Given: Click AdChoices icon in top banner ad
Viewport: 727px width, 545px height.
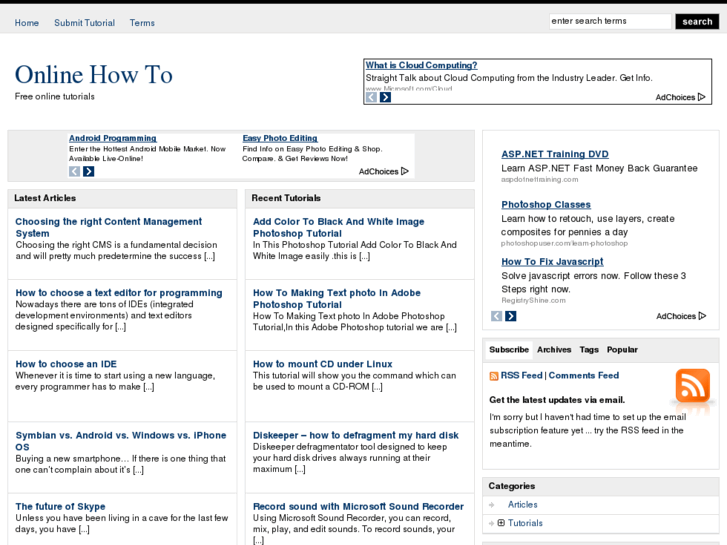Looking at the screenshot, I should (x=701, y=97).
